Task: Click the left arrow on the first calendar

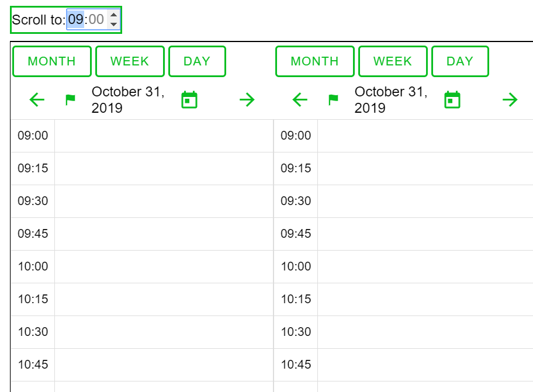Action: (x=36, y=99)
